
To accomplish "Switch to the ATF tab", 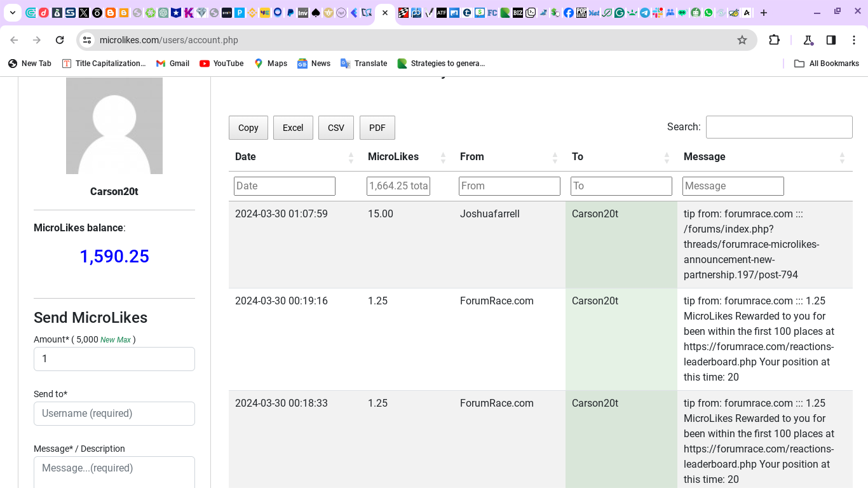I will [442, 13].
